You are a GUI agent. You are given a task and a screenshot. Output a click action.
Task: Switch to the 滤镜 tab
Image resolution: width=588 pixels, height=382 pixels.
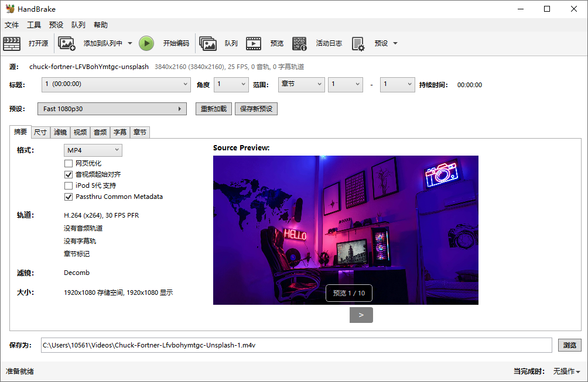pyautogui.click(x=60, y=132)
